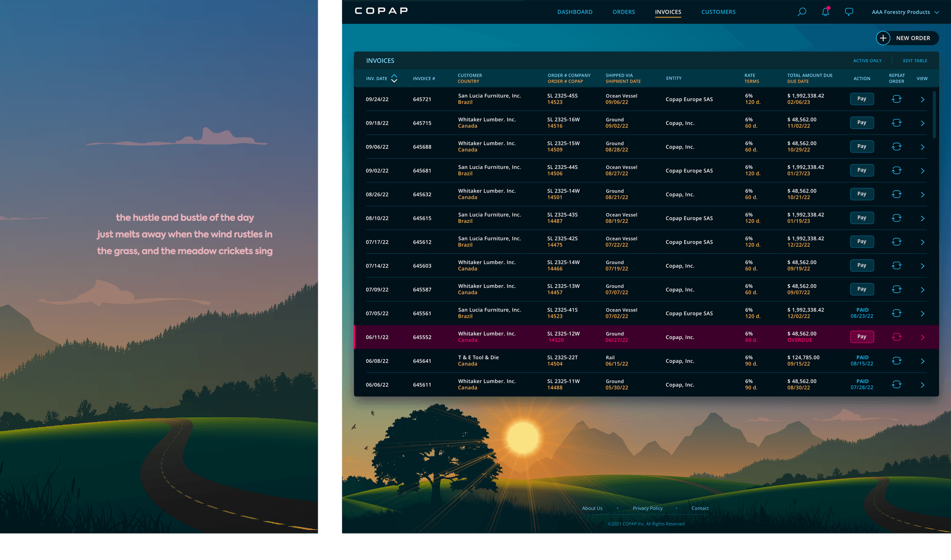Image resolution: width=951 pixels, height=560 pixels.
Task: View details arrow for invoice 645715
Action: pos(922,123)
